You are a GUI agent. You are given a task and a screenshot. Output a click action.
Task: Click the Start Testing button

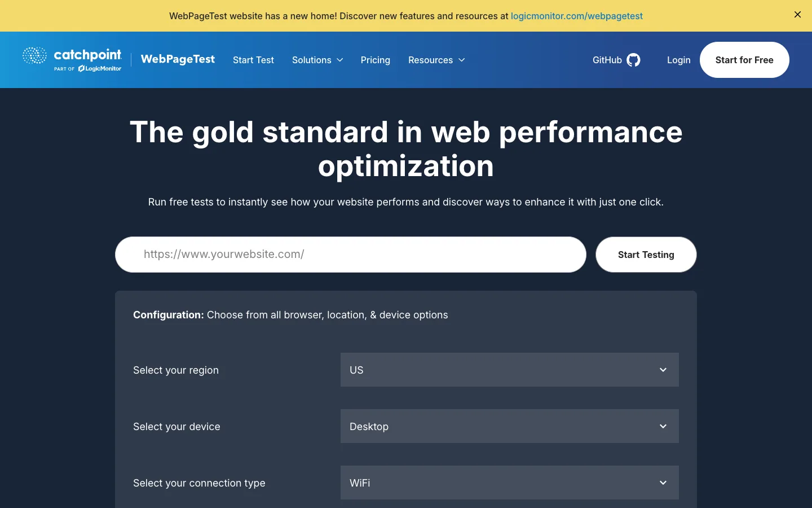coord(646,255)
